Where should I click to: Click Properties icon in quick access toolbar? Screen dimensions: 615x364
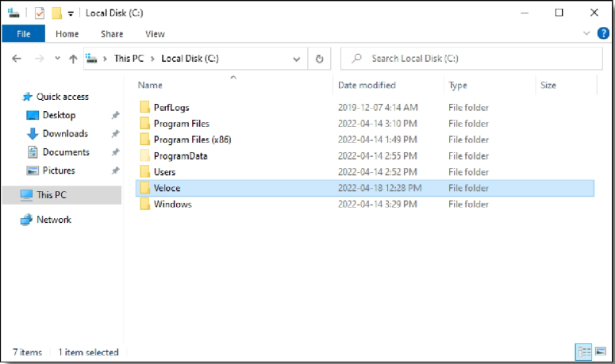pos(40,13)
